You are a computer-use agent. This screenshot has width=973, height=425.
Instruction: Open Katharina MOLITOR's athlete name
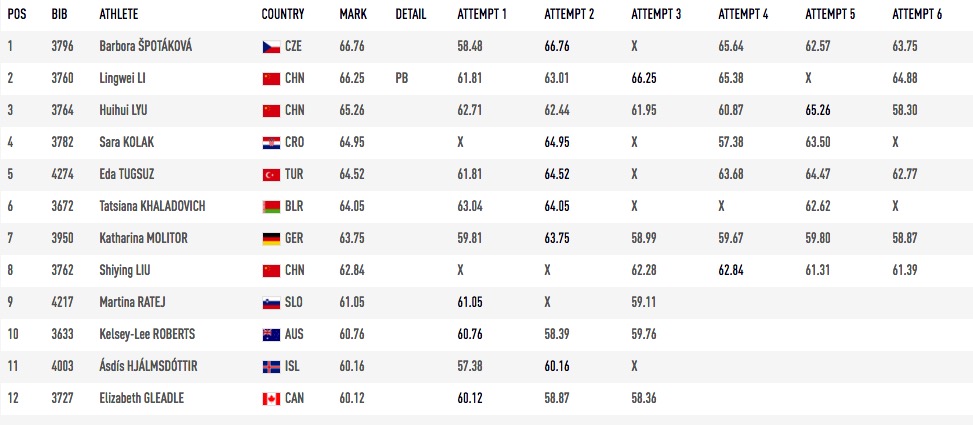pyautogui.click(x=143, y=238)
